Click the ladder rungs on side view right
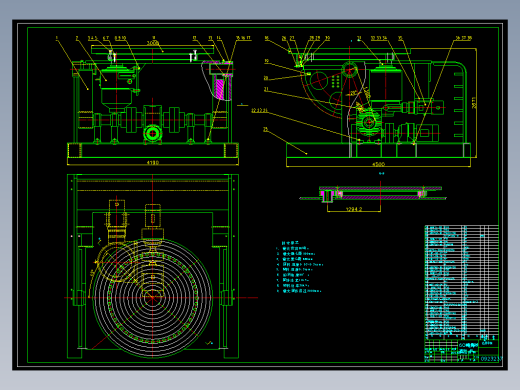Screen dimensions: 520x390 (459, 105)
